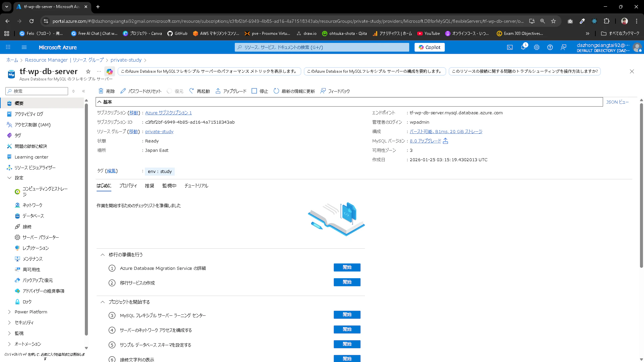
Task: Open the Azure portal hamburger menu
Action: point(24,47)
